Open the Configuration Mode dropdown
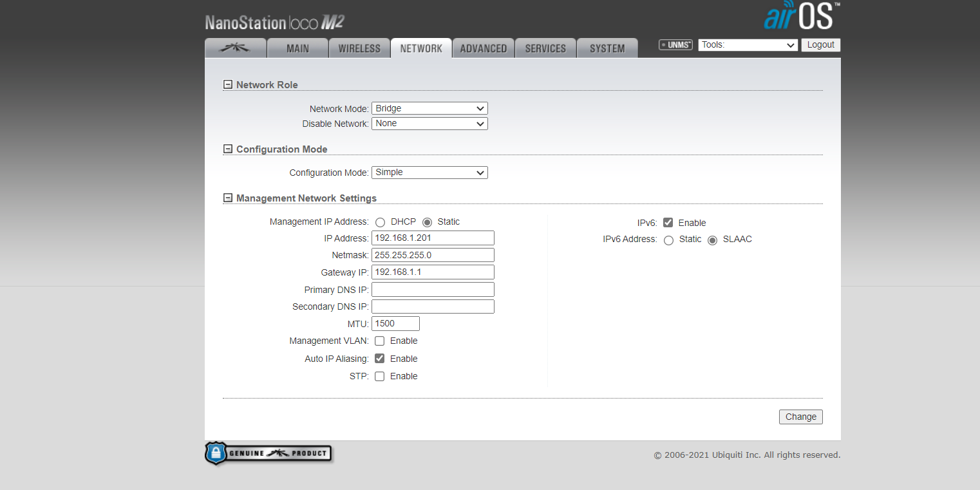The image size is (980, 490). point(429,173)
